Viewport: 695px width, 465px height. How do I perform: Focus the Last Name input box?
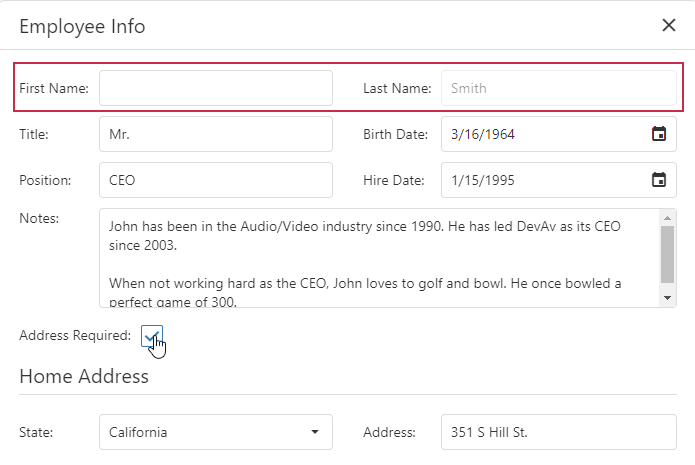tap(558, 88)
